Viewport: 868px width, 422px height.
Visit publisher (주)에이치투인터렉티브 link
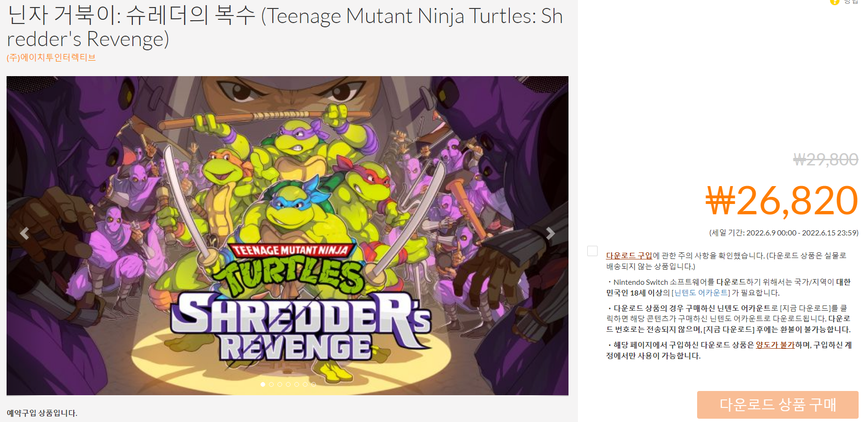(x=51, y=57)
